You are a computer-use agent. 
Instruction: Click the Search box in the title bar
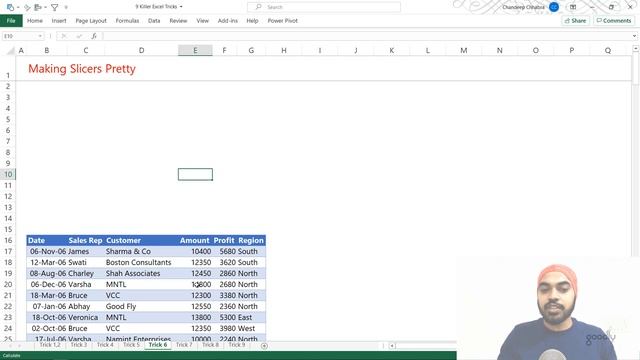(x=324, y=7)
